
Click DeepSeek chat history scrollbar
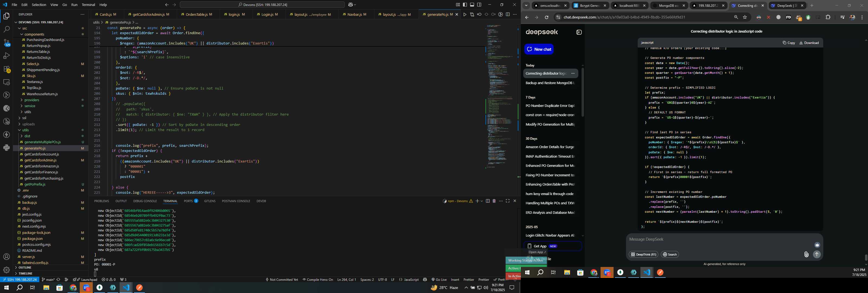[583, 92]
